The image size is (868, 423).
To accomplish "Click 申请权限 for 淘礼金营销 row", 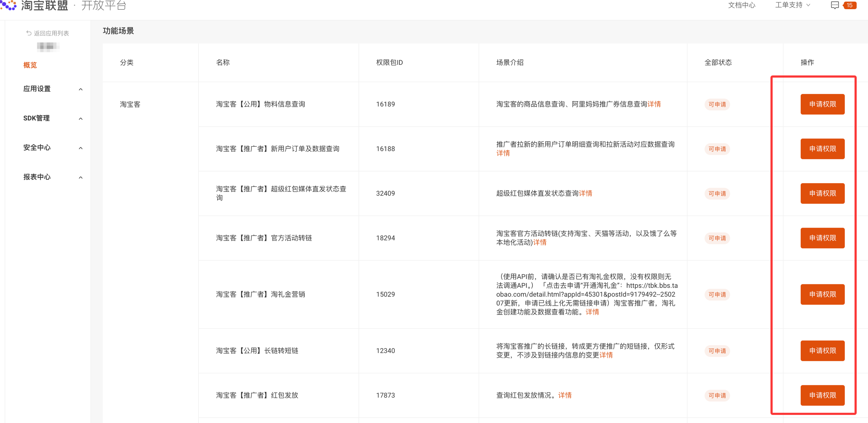I will point(822,294).
